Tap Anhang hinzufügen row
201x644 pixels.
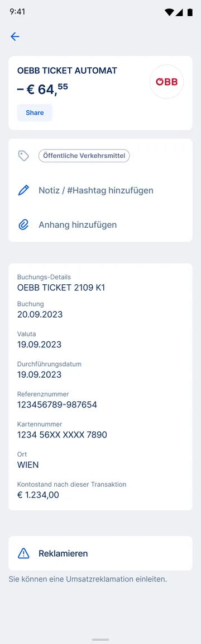pos(100,225)
